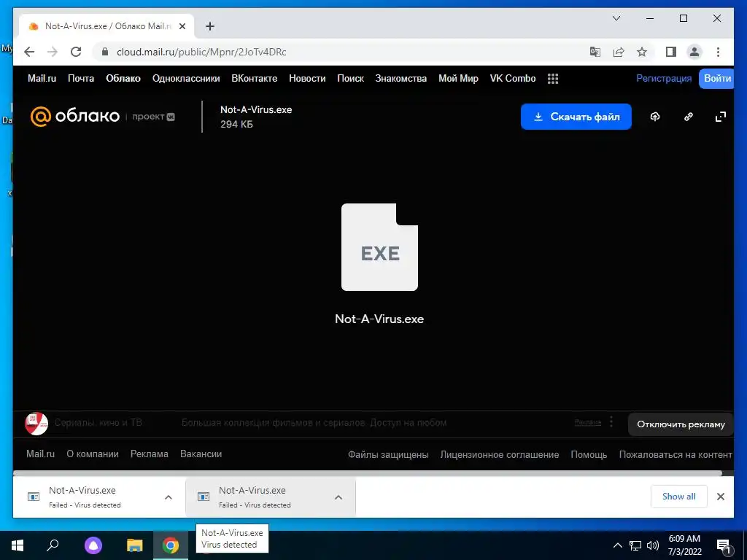Open notification center icon

click(724, 545)
